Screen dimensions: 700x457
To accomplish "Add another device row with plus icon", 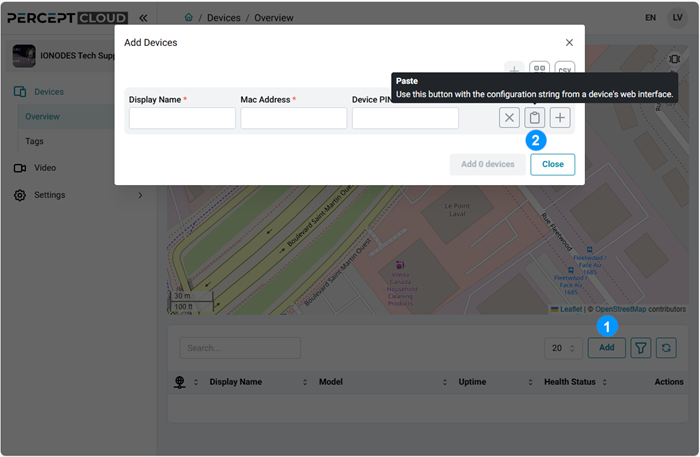I will click(x=560, y=118).
